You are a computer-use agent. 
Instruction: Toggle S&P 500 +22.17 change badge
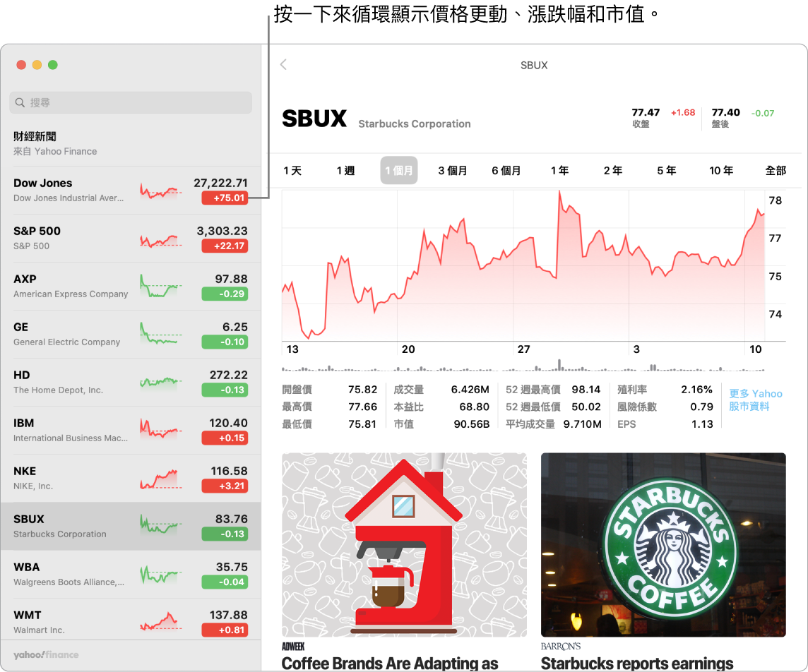click(x=225, y=246)
